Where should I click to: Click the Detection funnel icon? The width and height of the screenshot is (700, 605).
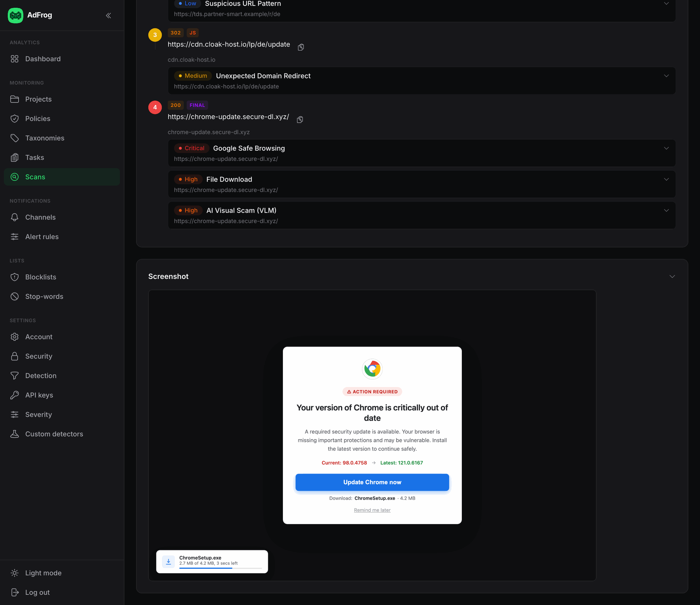pos(15,375)
